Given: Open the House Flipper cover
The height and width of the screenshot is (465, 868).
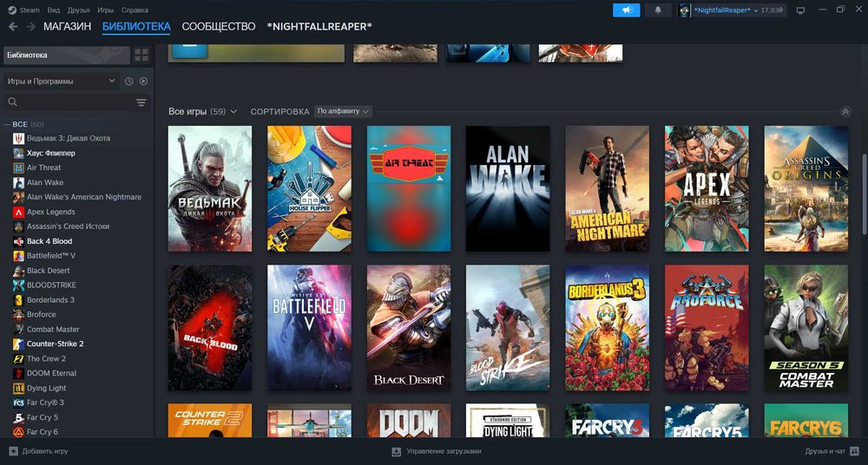Looking at the screenshot, I should [x=309, y=189].
